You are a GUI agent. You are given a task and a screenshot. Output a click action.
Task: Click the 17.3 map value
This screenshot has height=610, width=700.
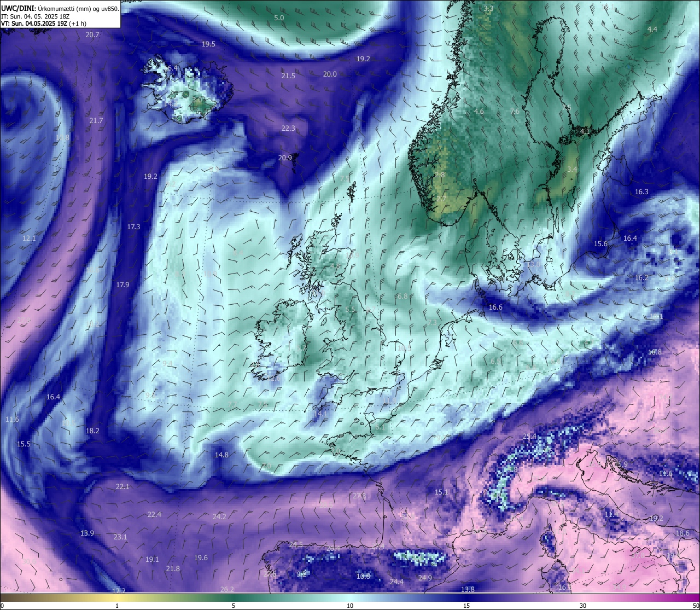coord(133,226)
